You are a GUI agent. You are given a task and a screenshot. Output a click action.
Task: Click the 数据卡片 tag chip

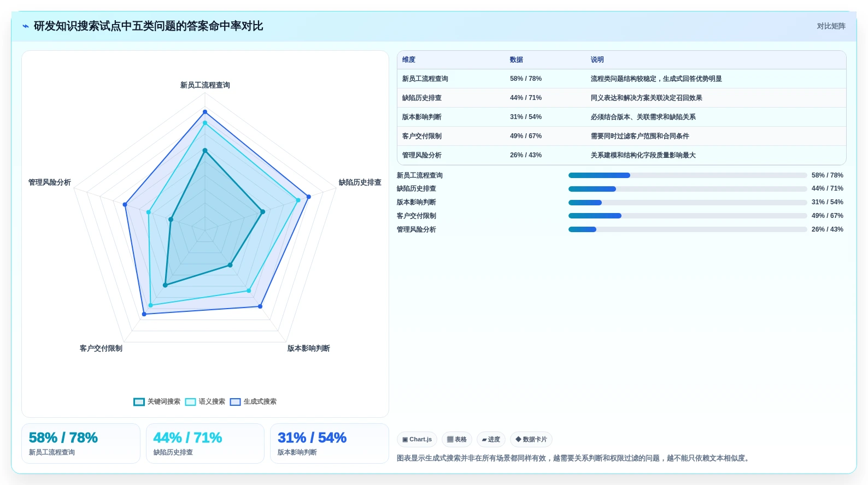[x=531, y=439]
